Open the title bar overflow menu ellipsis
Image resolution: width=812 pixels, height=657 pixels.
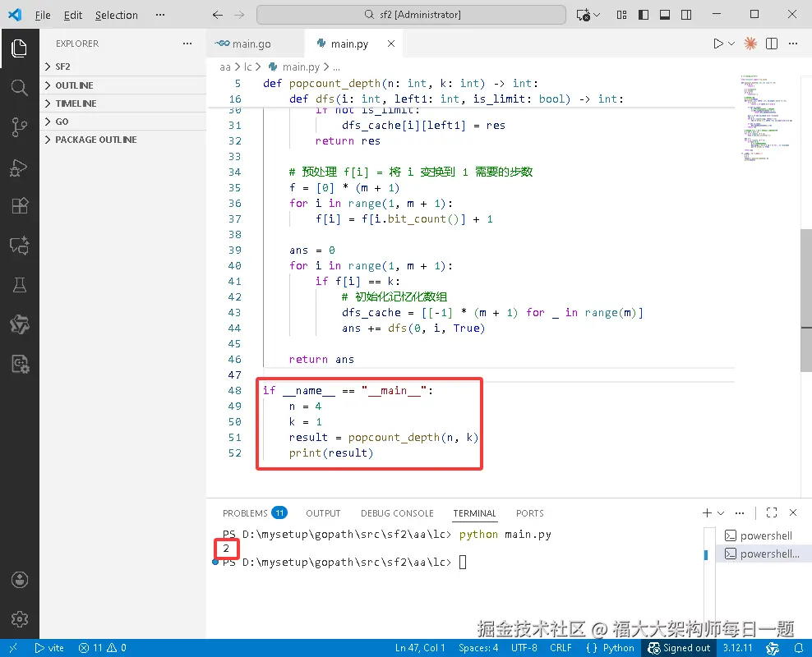pos(160,15)
